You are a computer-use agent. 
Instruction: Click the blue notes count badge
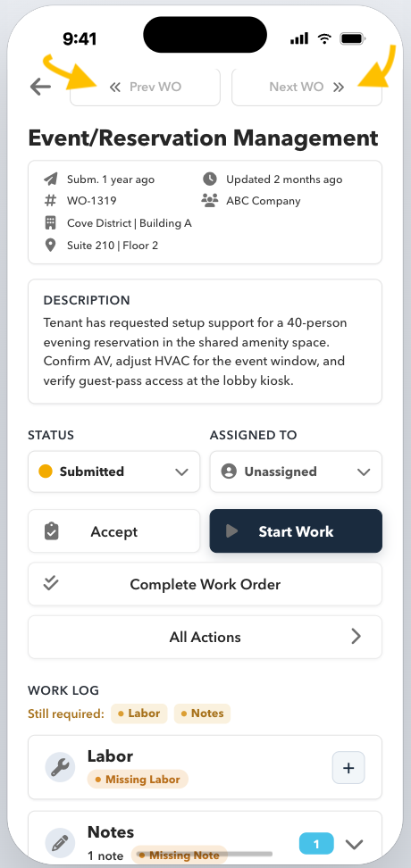click(x=316, y=844)
